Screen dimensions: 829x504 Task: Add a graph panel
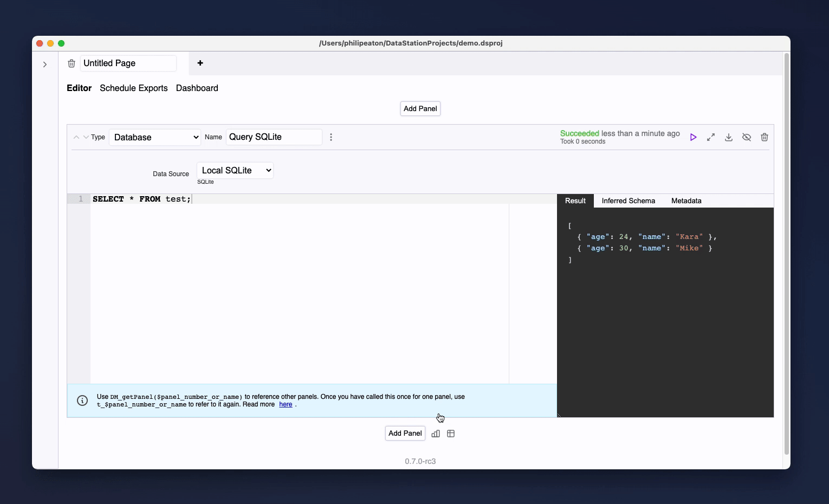point(435,434)
